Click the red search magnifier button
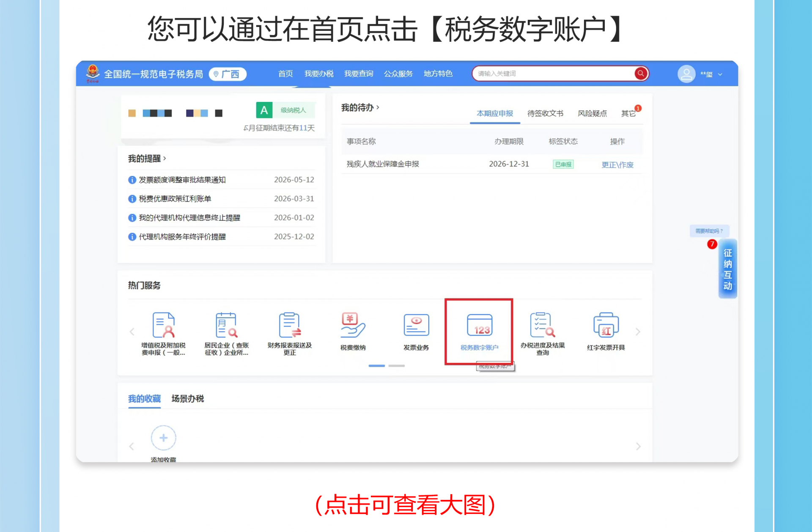812x532 pixels. (641, 74)
